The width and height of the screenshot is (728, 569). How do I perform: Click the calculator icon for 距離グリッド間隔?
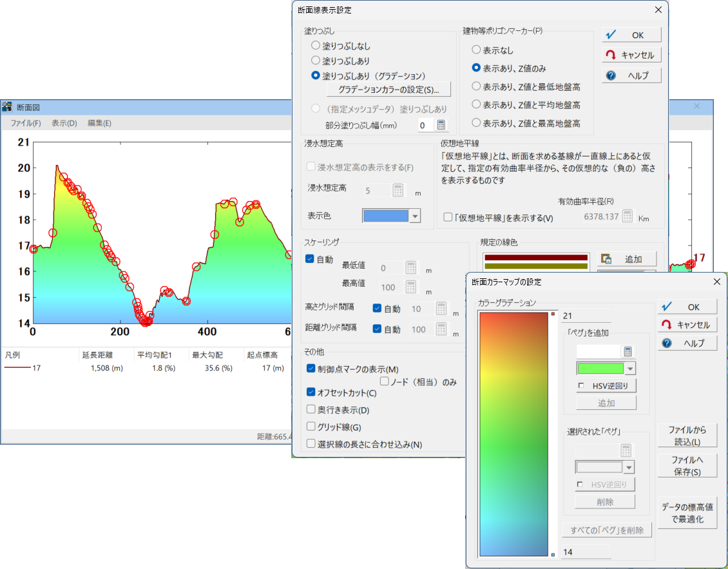441,329
